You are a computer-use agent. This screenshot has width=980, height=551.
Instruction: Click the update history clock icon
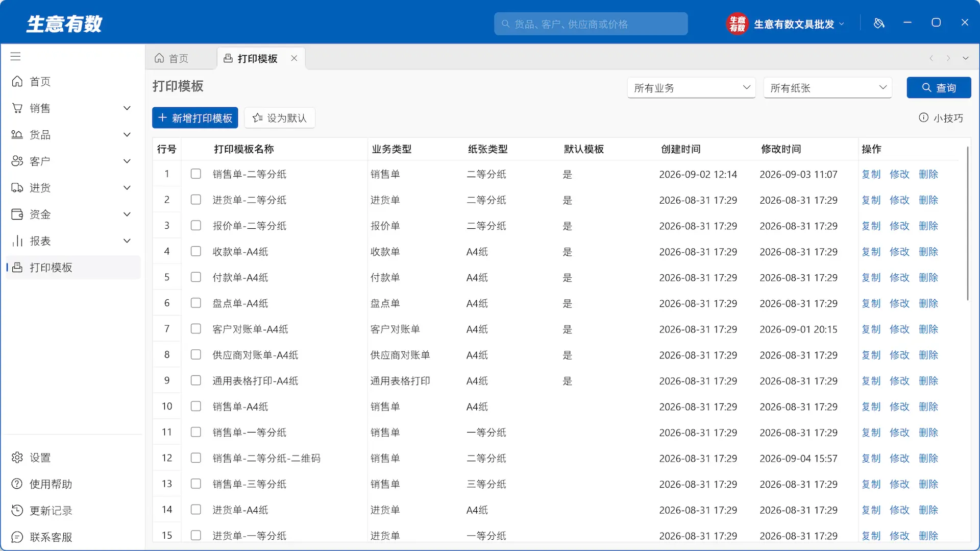[x=17, y=511]
